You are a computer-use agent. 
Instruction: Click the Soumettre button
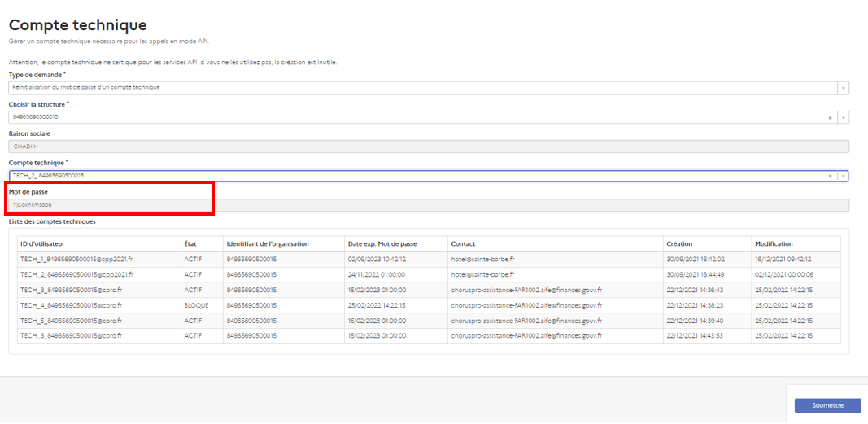click(827, 405)
